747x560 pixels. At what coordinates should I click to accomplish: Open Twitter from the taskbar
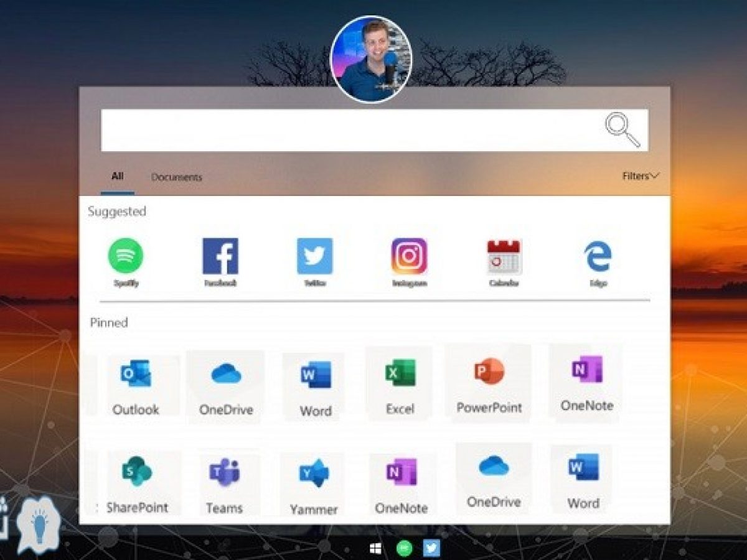click(x=431, y=548)
